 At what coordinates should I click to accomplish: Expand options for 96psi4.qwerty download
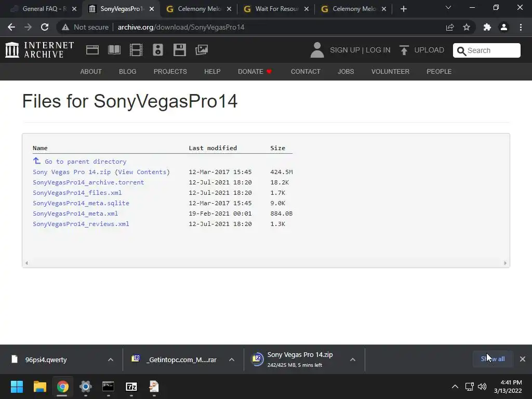[111, 360]
